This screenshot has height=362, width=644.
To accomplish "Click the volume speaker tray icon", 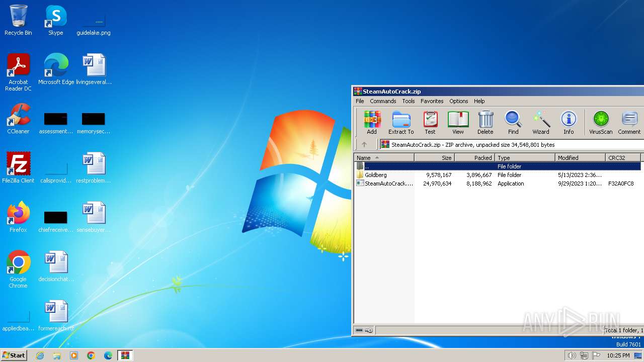I will click(572, 355).
